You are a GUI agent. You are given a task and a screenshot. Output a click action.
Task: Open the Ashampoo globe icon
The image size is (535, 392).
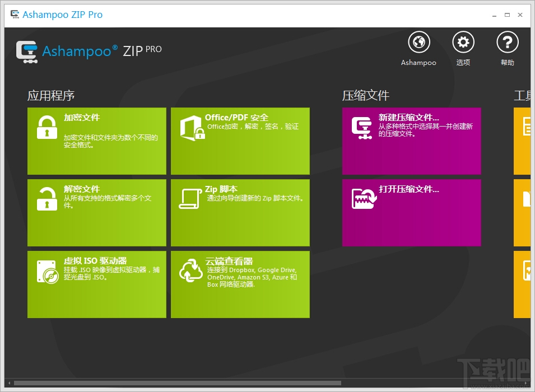pyautogui.click(x=418, y=43)
